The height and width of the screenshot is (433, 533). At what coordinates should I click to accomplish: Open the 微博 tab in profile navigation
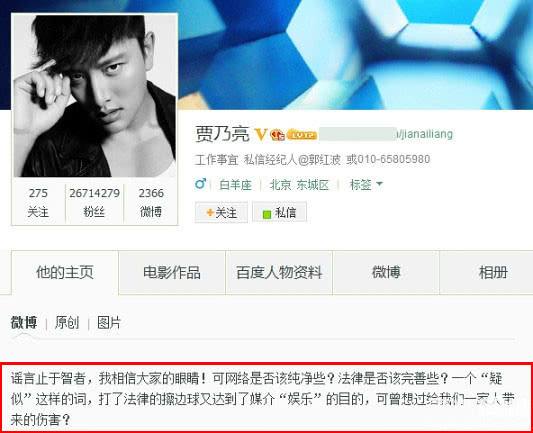pos(386,273)
